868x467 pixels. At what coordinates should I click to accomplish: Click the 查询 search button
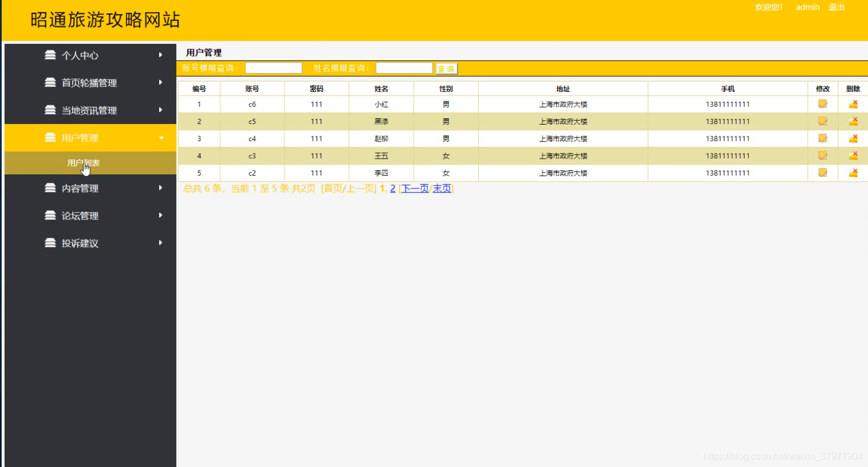pos(447,68)
